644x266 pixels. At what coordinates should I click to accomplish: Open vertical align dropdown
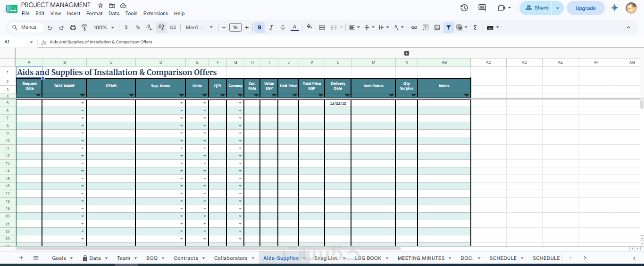tap(369, 27)
